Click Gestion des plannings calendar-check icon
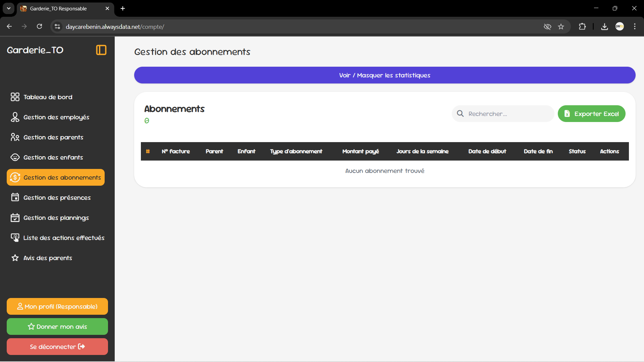This screenshot has height=362, width=644. (15, 218)
